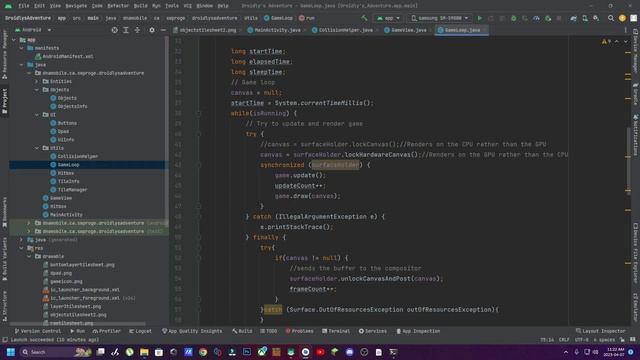This screenshot has height=360, width=640.
Task: Switch to MainActivity.java tab
Action: coord(275,30)
